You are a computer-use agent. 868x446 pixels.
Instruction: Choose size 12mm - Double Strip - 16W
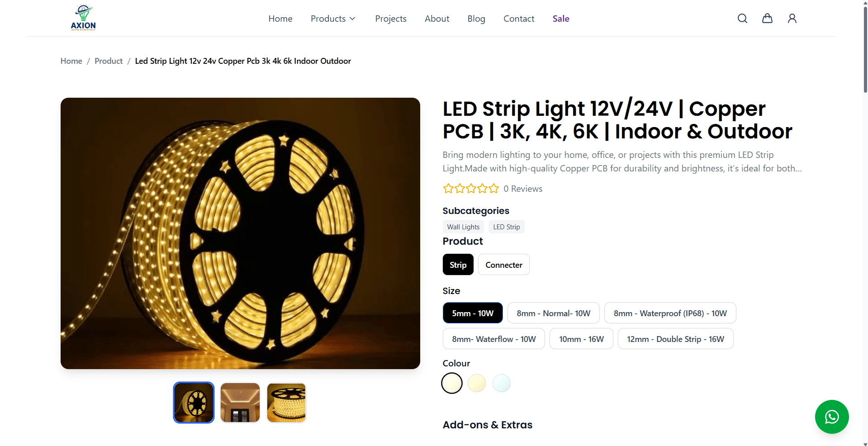(x=675, y=339)
